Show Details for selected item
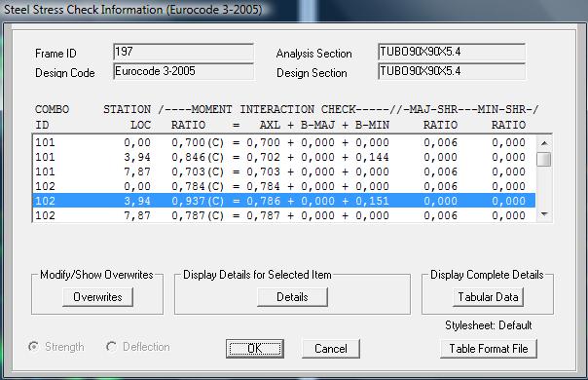 point(292,297)
